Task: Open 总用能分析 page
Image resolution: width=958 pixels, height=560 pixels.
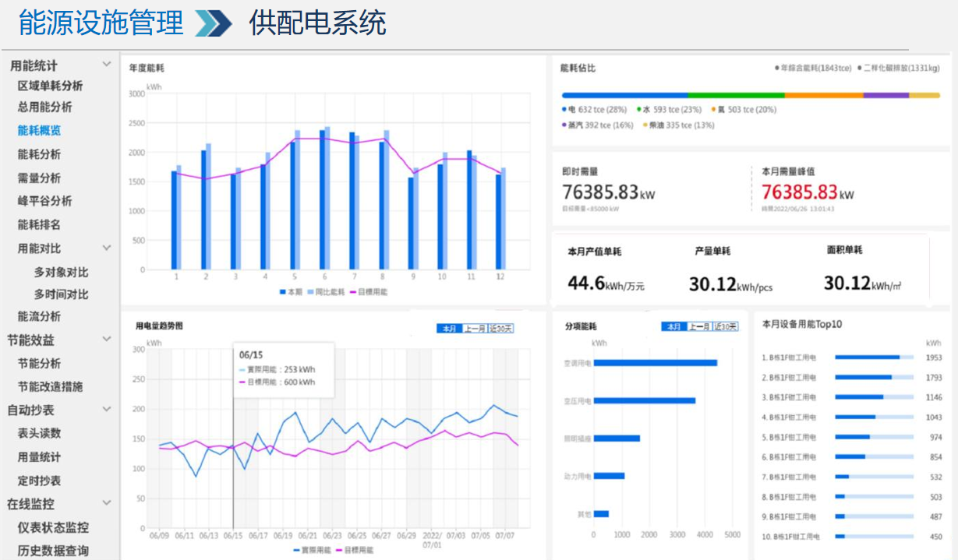Action: tap(45, 107)
